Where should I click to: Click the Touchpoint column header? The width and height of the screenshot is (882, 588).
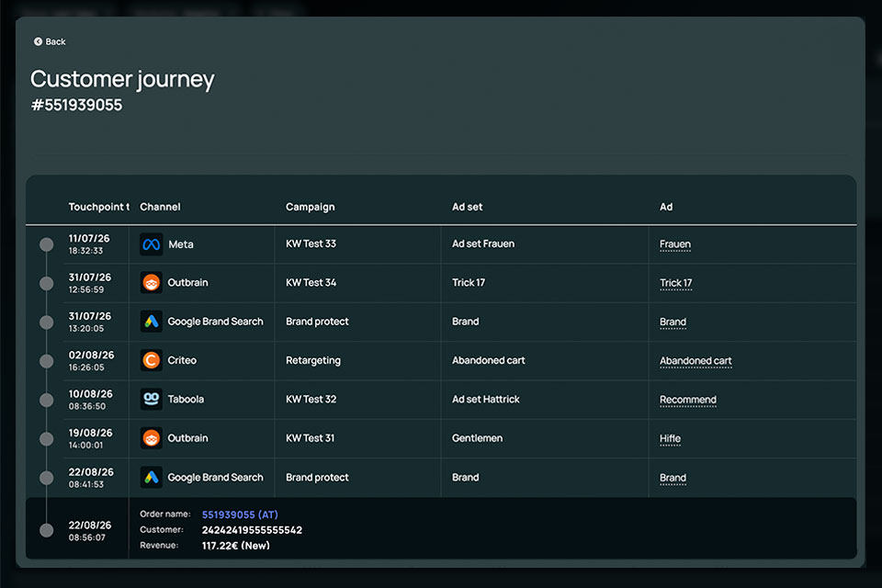tap(98, 207)
